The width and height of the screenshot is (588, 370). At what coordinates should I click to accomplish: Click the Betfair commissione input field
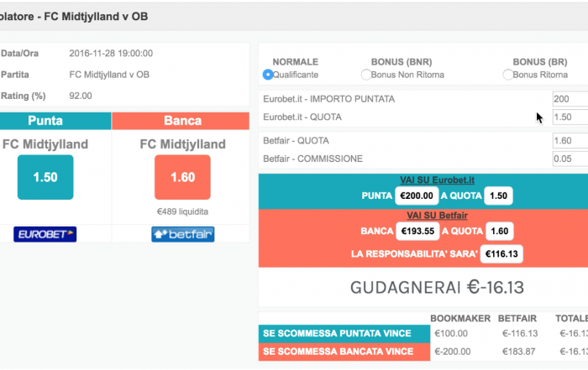coord(570,159)
